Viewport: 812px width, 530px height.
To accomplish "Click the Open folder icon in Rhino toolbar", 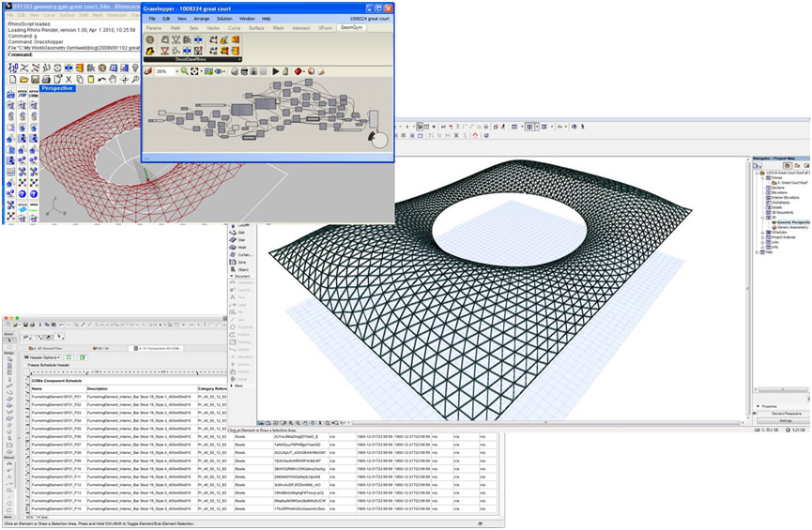I will click(23, 79).
